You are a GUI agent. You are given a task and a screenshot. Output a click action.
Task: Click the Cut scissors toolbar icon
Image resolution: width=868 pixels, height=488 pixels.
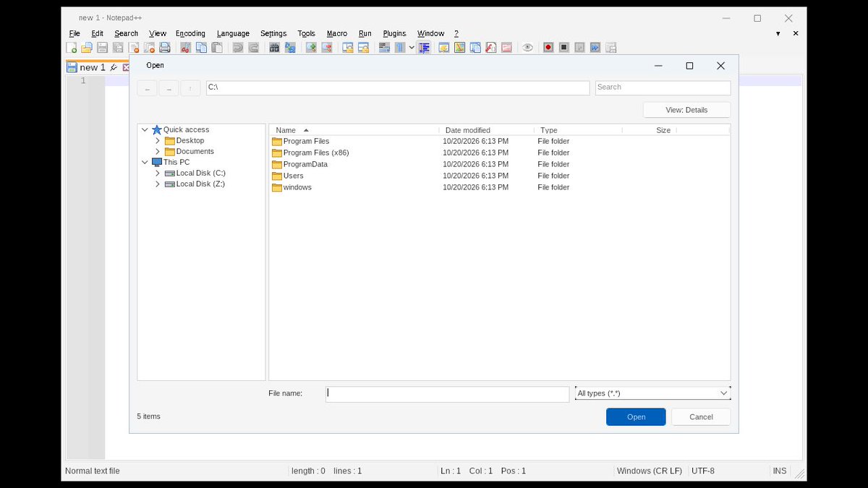186,48
